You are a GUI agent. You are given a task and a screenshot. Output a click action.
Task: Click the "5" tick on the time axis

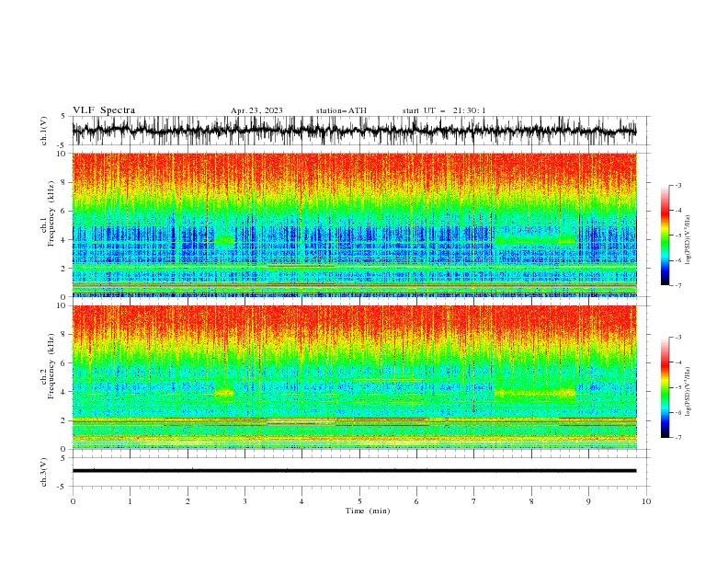(359, 501)
